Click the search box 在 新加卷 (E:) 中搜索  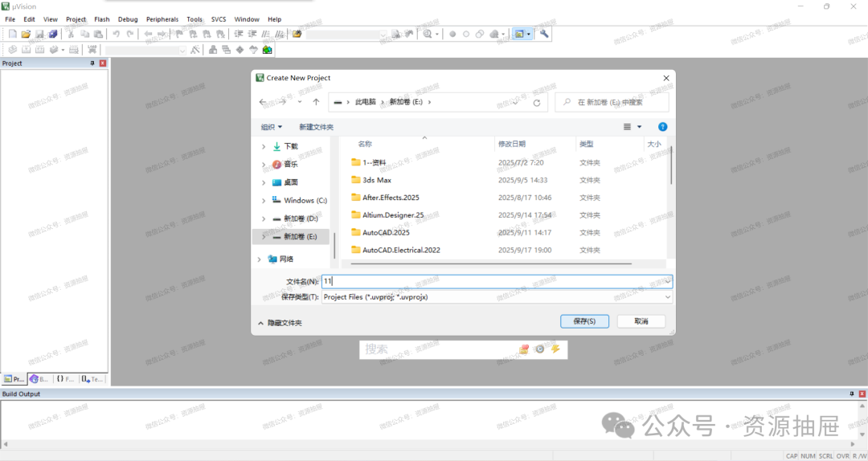pos(612,102)
